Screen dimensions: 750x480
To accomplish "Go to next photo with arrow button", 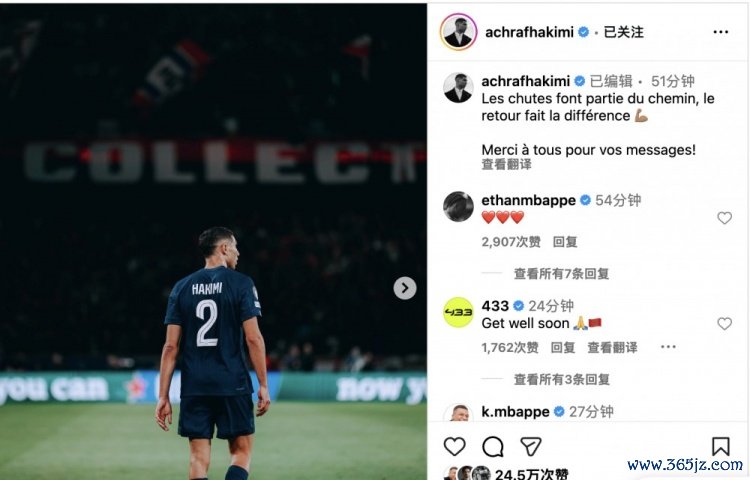I will coord(405,288).
